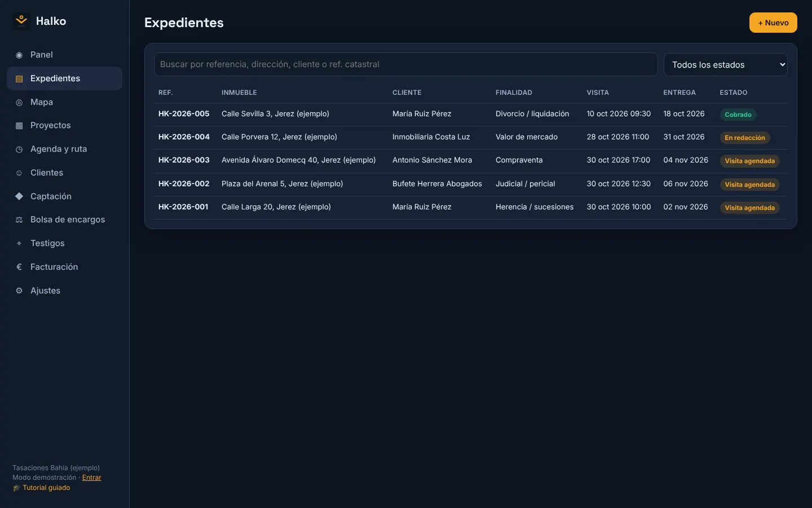The width and height of the screenshot is (812, 508).
Task: Click Antonio Sánchez Mora client cell
Action: tap(432, 160)
